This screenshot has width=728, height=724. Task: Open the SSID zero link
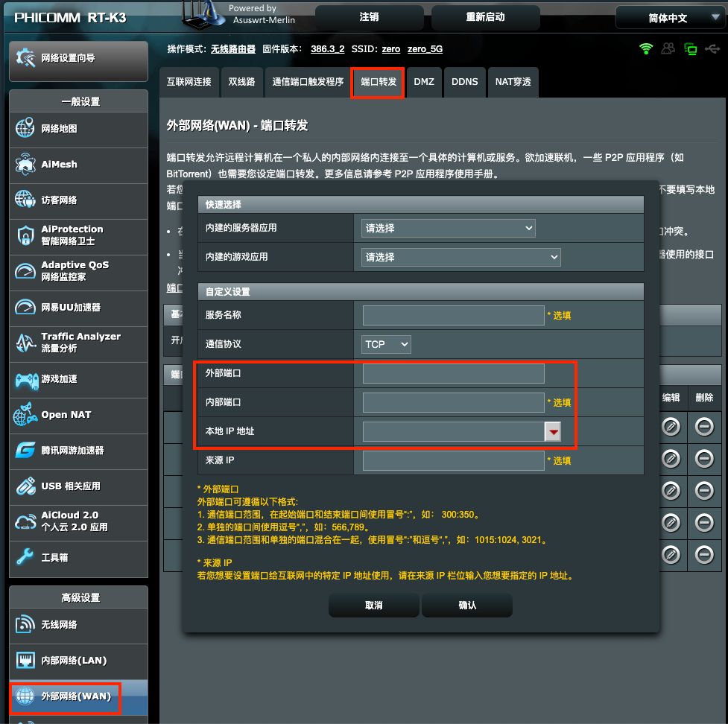click(x=391, y=49)
